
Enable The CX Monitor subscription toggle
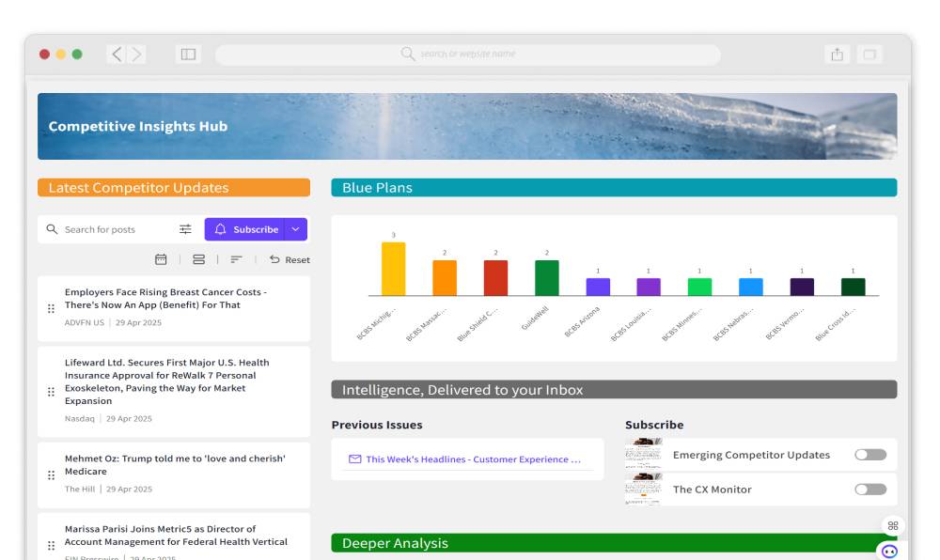(869, 490)
